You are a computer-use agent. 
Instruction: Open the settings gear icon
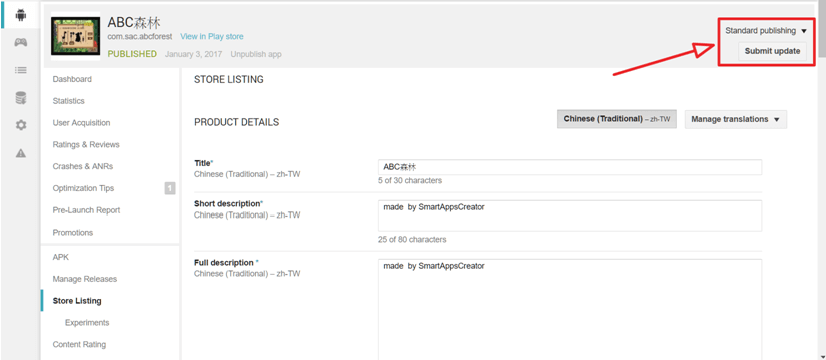(x=21, y=125)
